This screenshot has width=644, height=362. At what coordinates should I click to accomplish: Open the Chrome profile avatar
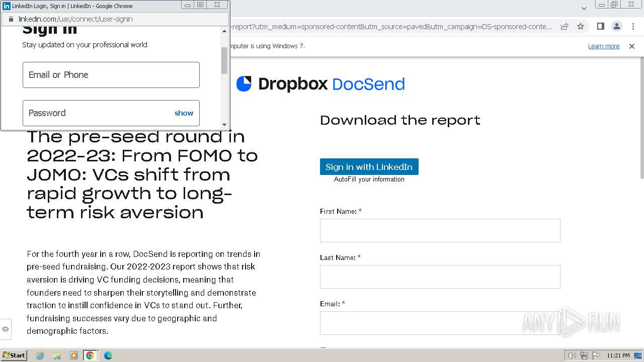pyautogui.click(x=616, y=26)
